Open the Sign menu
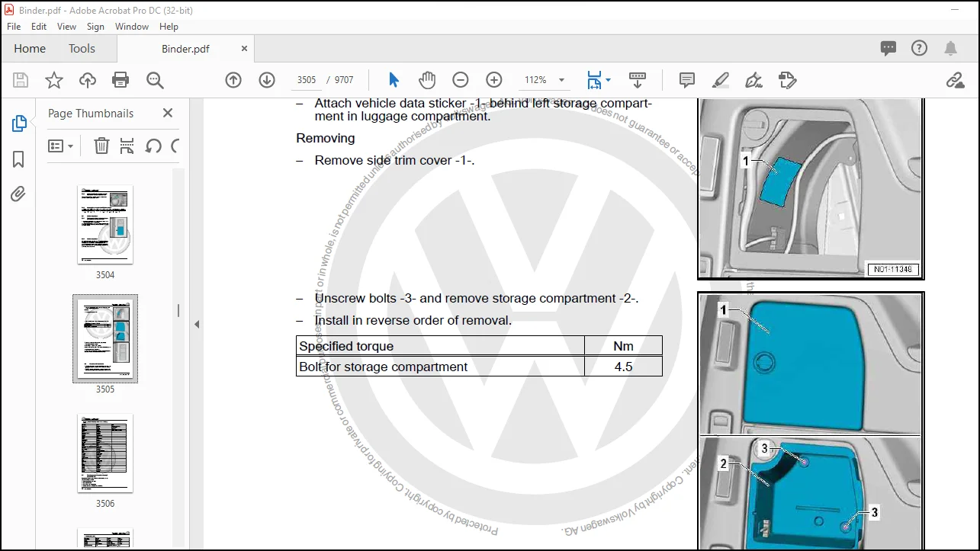980x551 pixels. (x=96, y=26)
